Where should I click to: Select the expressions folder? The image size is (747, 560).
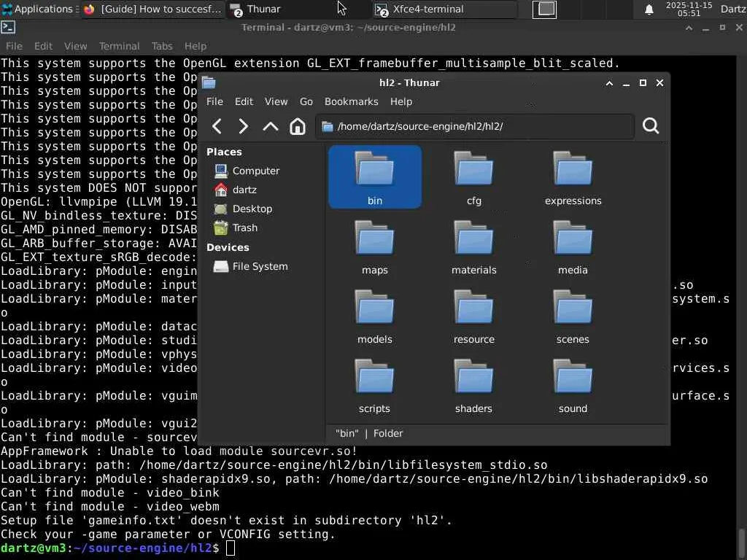pos(573,177)
